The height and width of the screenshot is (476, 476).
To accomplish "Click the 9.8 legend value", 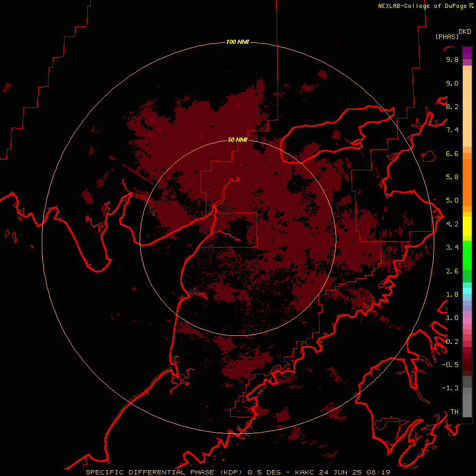I will [x=452, y=59].
